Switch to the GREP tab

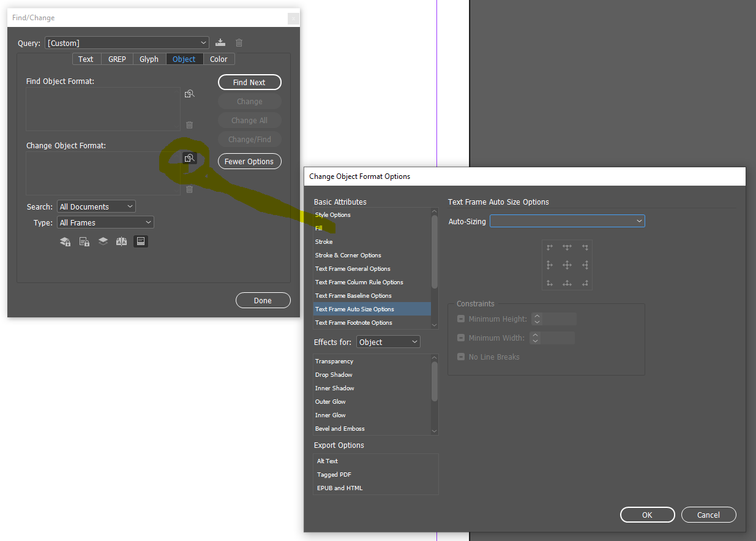point(117,58)
